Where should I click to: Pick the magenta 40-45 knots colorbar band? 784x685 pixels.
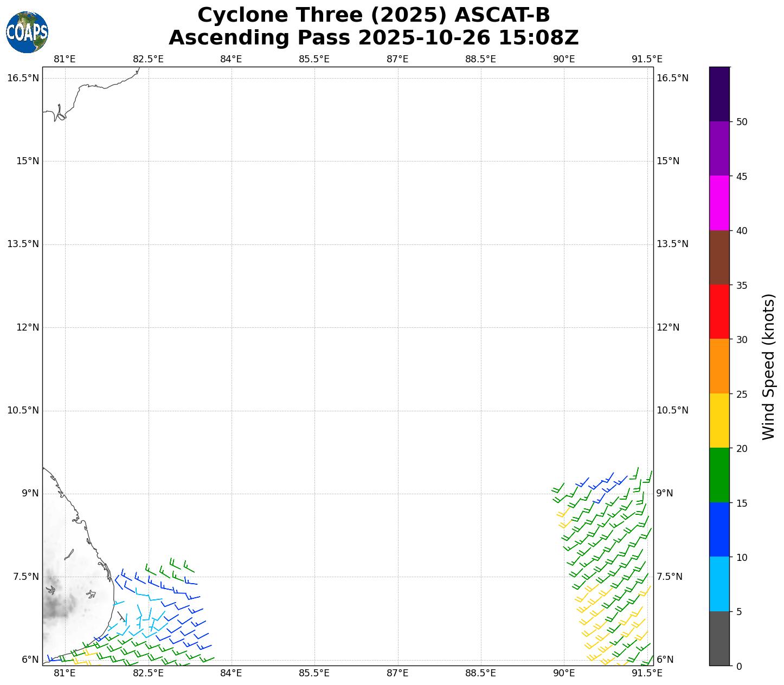719,203
